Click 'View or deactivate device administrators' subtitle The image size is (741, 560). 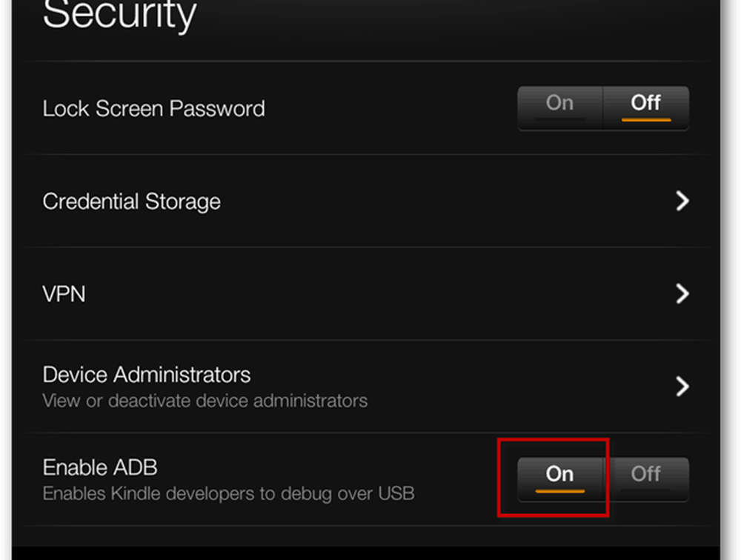pos(205,401)
